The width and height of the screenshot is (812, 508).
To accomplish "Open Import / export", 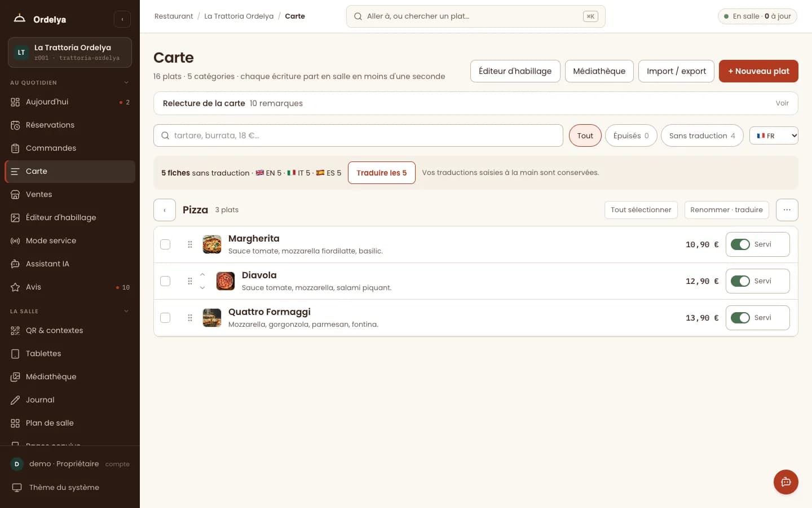I will 676,71.
